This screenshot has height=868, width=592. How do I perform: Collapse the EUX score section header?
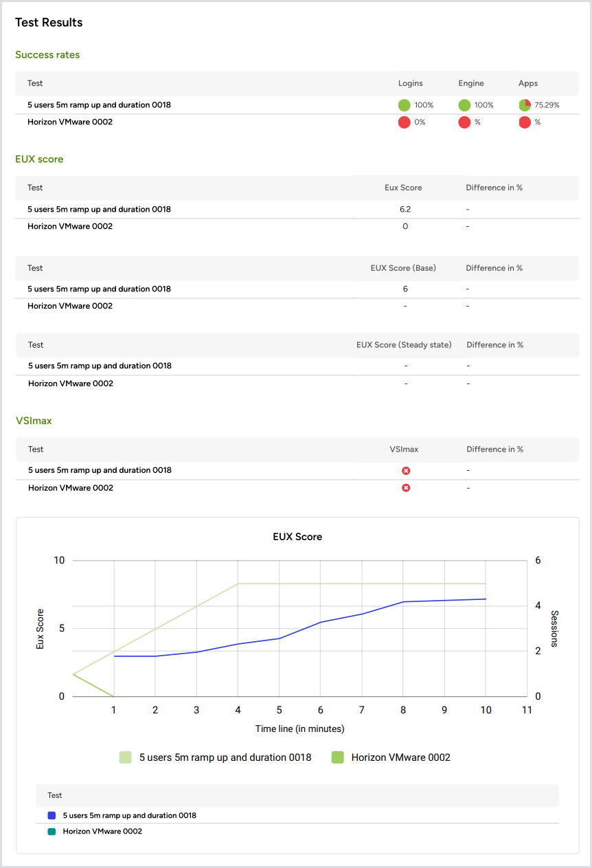39,158
